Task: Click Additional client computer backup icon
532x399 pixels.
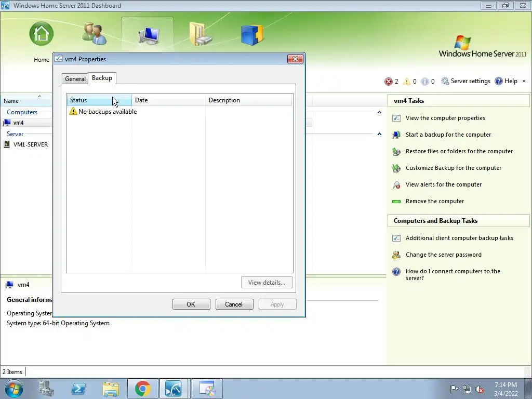Action: pyautogui.click(x=396, y=238)
